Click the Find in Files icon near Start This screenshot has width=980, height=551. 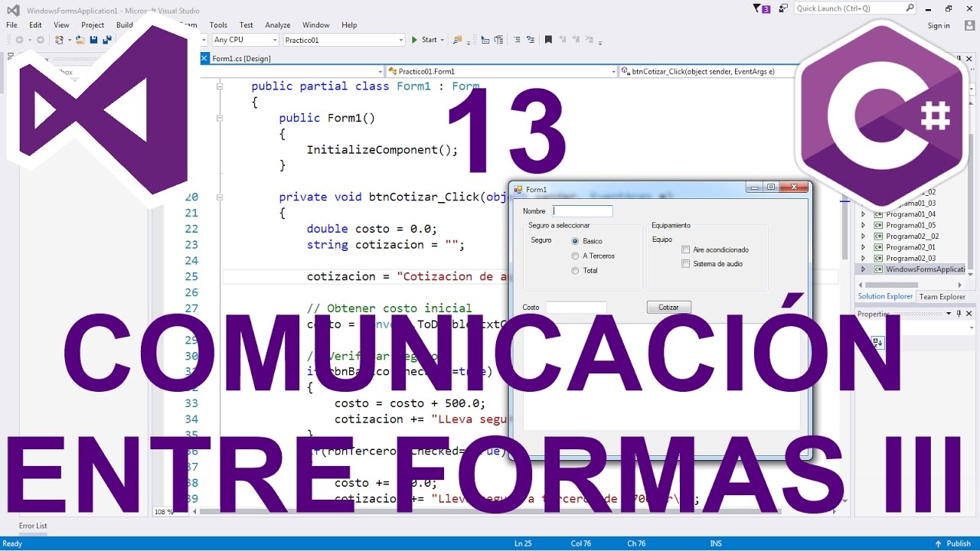tap(458, 40)
